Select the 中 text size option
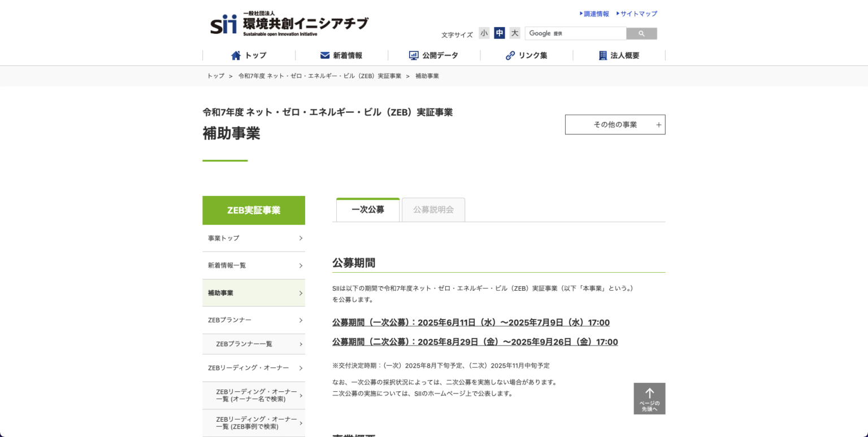Viewport: 868px width, 437px height. tap(499, 33)
